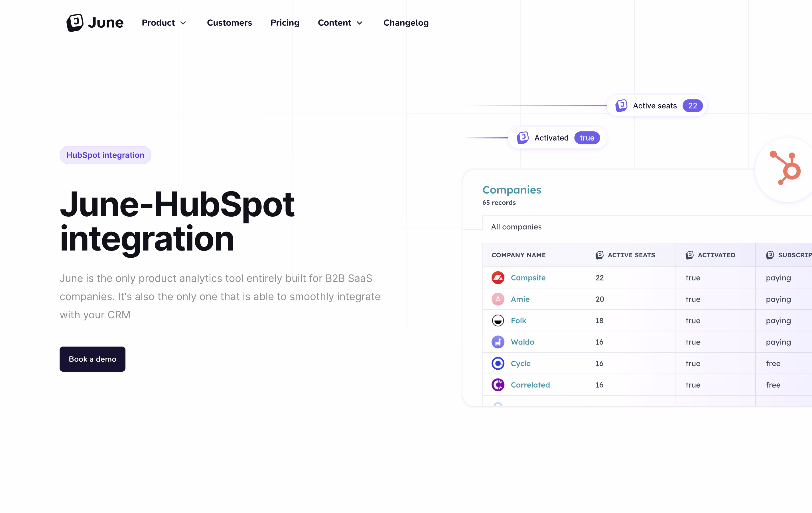
Task: Click the 22 active seats cell for Campsite
Action: (x=630, y=278)
